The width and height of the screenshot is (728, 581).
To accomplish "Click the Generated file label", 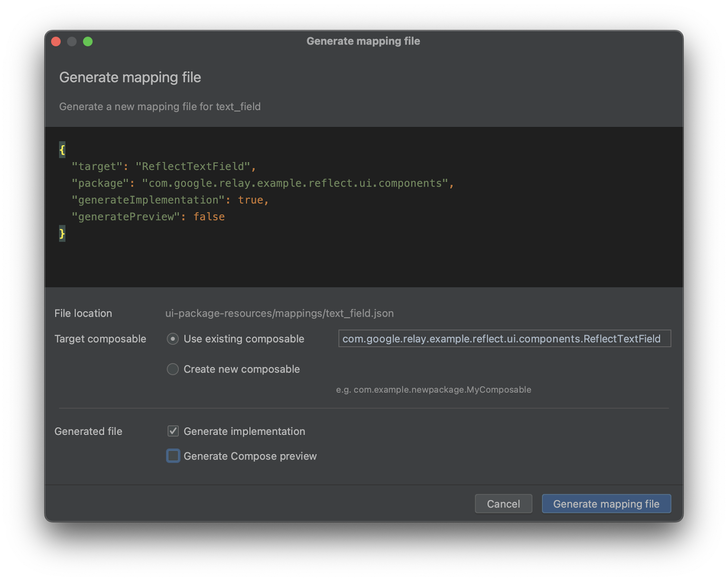I will 88,431.
